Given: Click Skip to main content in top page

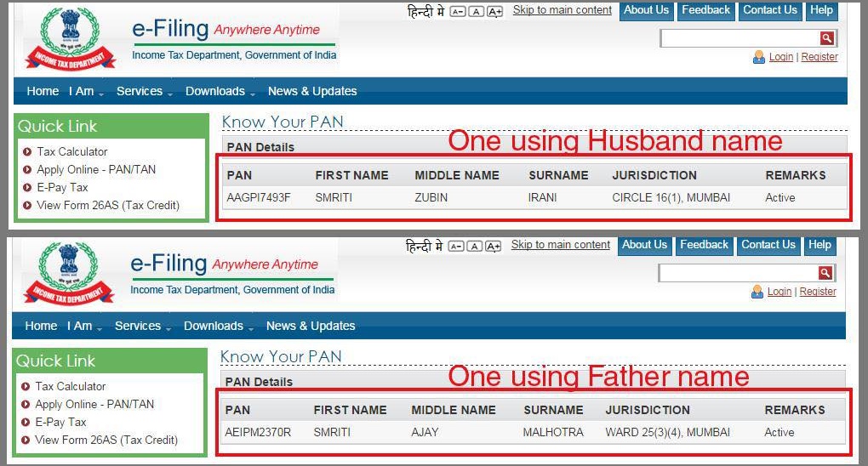Looking at the screenshot, I should pos(562,10).
